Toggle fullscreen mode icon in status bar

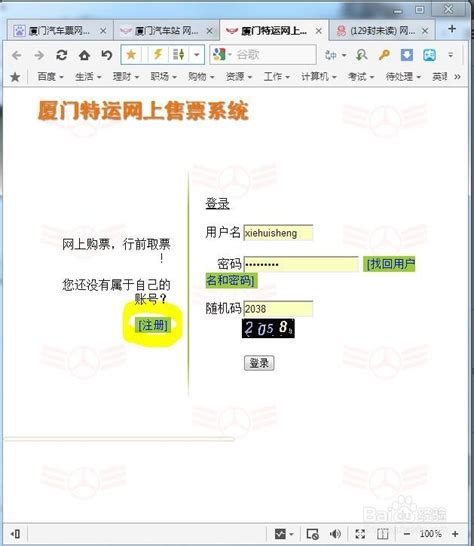point(360,533)
